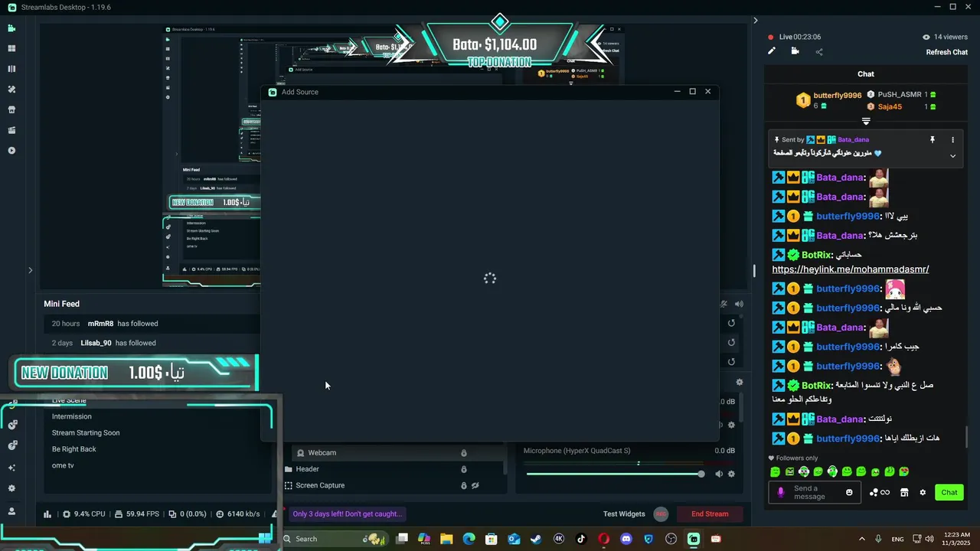Toggle visibility eye of Screen Capture source

[x=475, y=485]
